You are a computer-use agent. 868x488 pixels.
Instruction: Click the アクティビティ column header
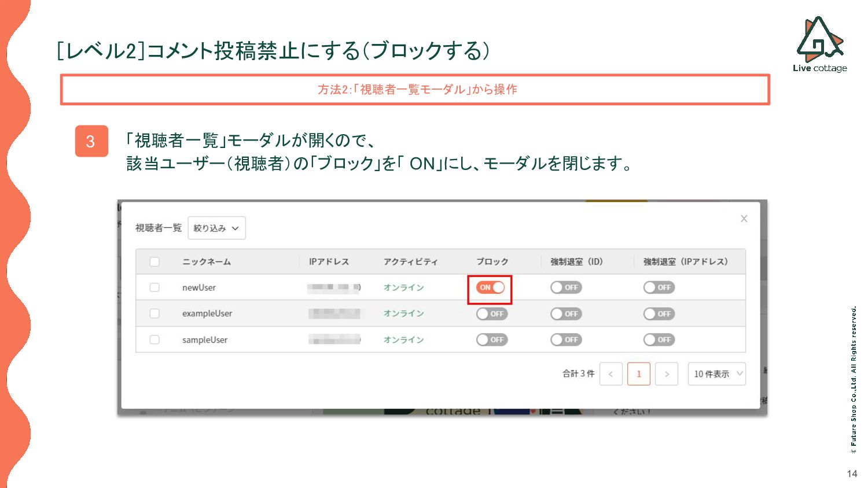pos(410,262)
